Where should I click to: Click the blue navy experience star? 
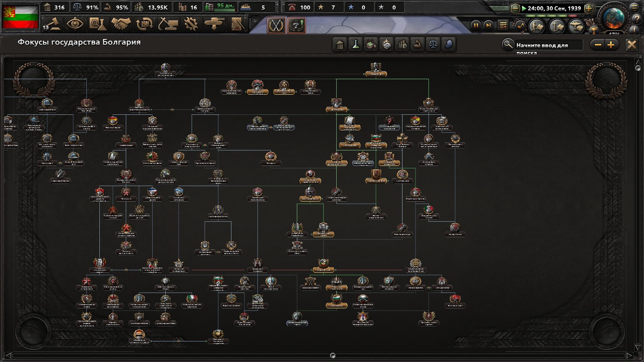click(351, 7)
